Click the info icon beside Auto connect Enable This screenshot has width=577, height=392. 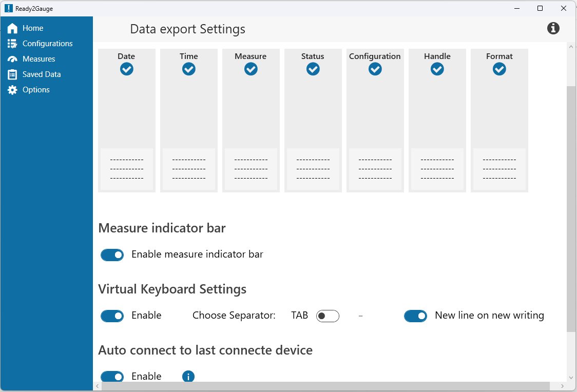[188, 376]
